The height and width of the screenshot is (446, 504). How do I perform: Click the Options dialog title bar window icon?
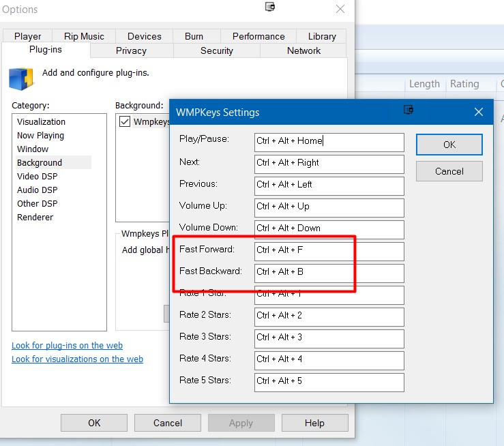click(x=269, y=6)
